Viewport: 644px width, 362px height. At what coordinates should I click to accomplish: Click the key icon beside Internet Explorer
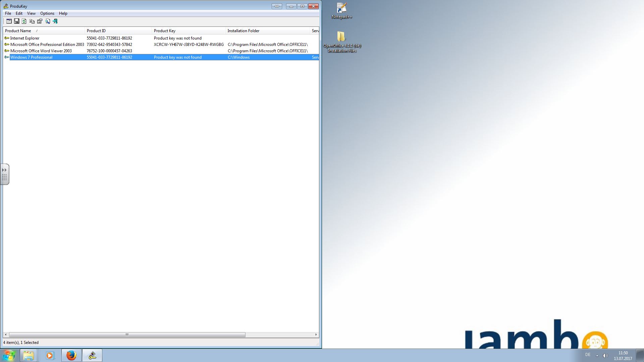[x=7, y=38]
